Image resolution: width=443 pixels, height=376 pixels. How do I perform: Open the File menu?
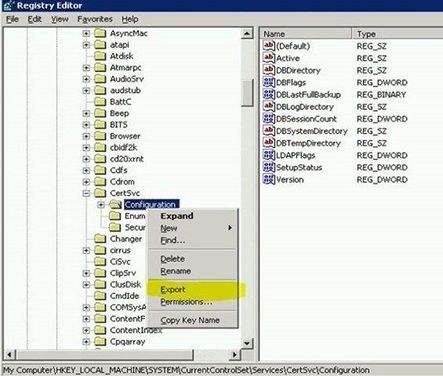coord(12,19)
